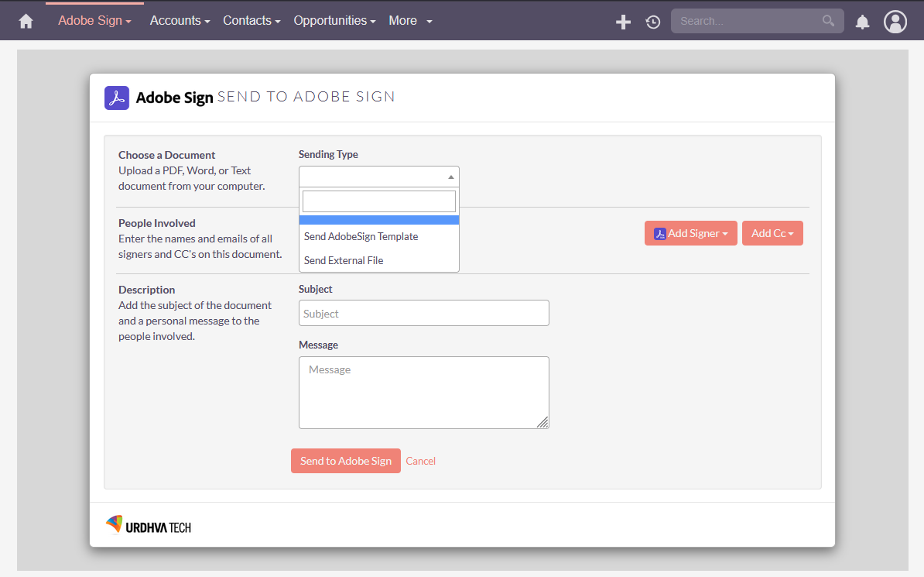Click the Send to Adobe Sign button
Viewport: 924px width, 577px height.
pos(346,461)
